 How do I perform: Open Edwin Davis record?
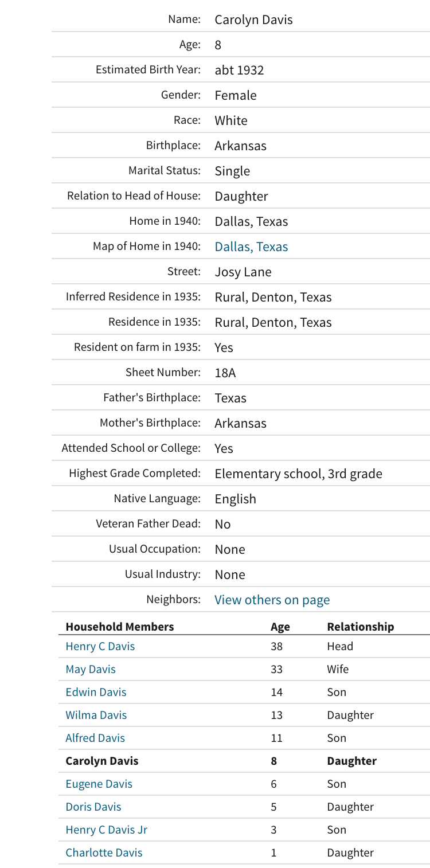click(x=96, y=692)
